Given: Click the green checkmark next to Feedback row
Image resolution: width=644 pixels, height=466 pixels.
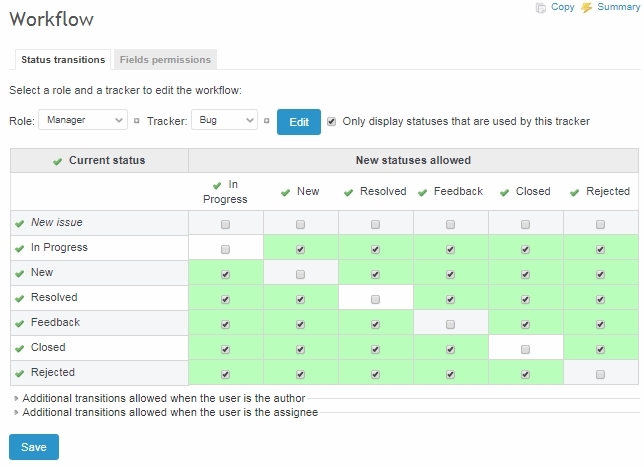Looking at the screenshot, I should (19, 323).
